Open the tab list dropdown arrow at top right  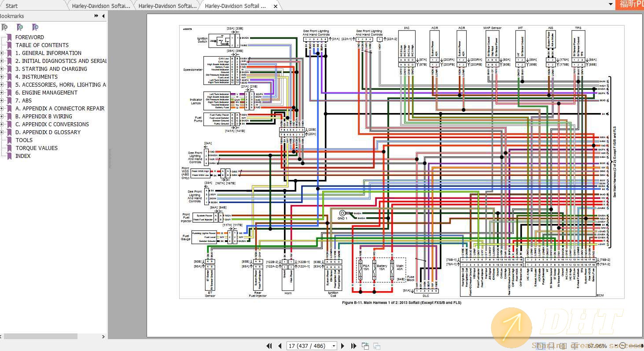(611, 5)
